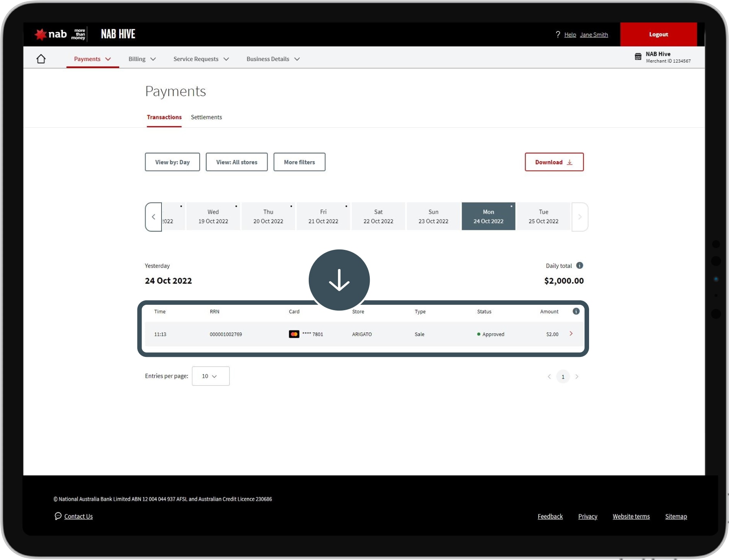This screenshot has width=729, height=560.
Task: Expand the Payments menu
Action: coord(92,59)
